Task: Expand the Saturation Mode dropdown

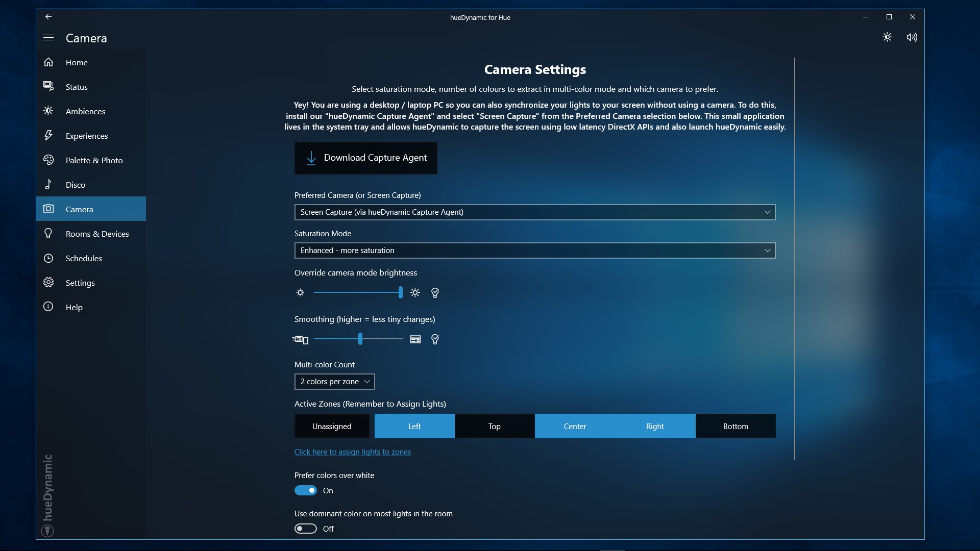Action: coord(534,251)
